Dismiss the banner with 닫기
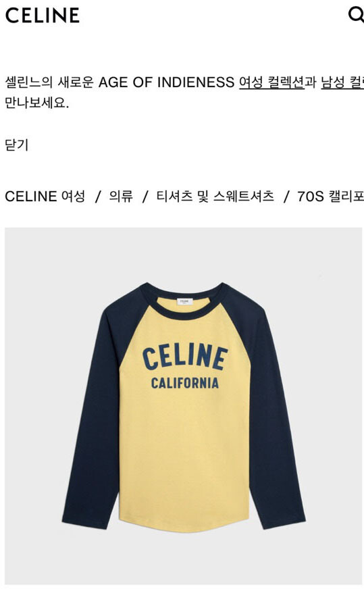This screenshot has height=589, width=364. 16,145
